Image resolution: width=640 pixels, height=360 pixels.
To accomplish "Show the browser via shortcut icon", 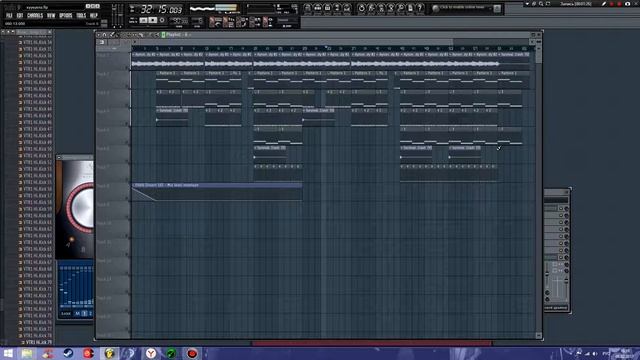I will (x=337, y=8).
